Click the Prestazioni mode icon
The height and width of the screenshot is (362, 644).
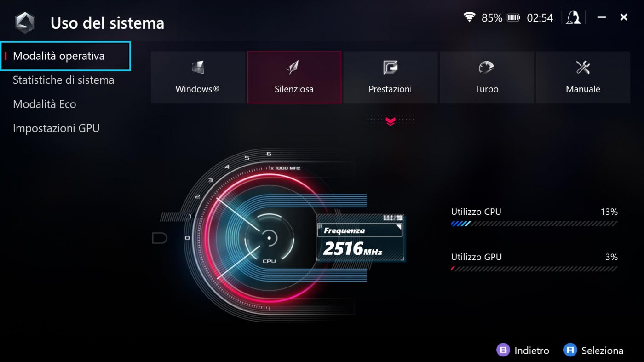point(391,68)
